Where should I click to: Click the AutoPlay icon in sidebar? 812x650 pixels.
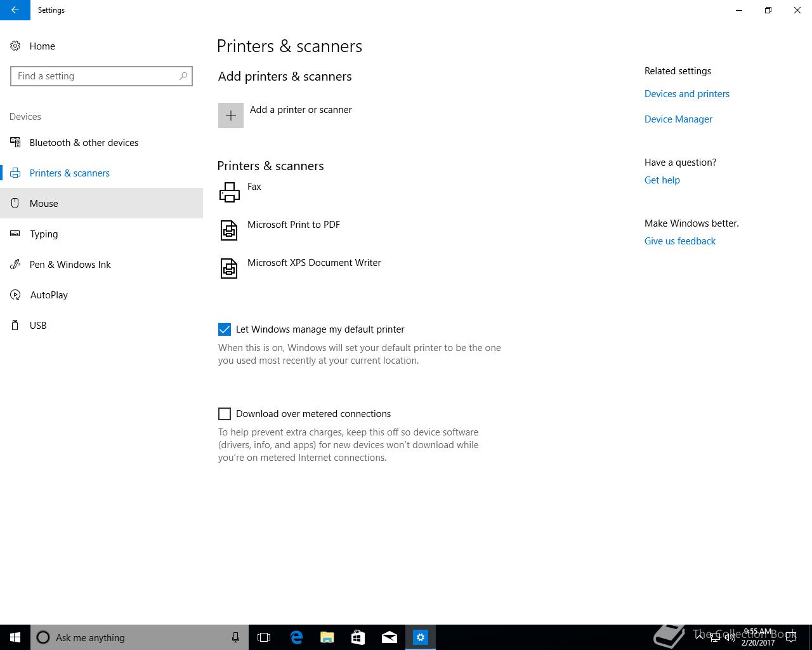15,295
